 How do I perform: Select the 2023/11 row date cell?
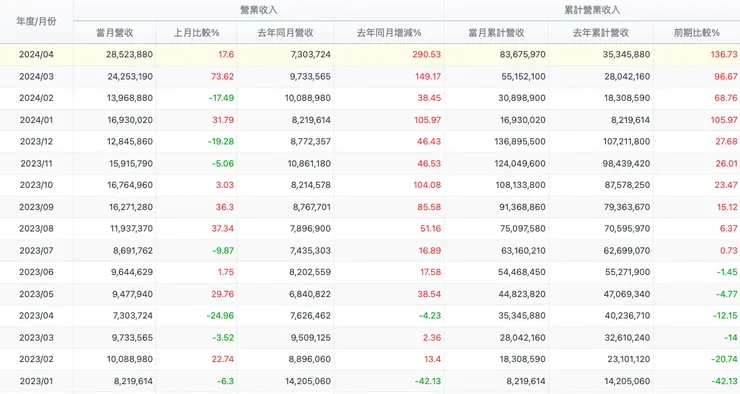pos(36,164)
